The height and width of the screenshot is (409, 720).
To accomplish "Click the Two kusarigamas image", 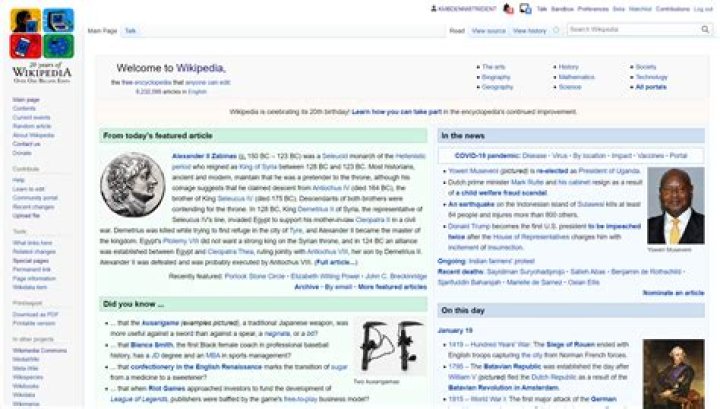I will click(390, 347).
